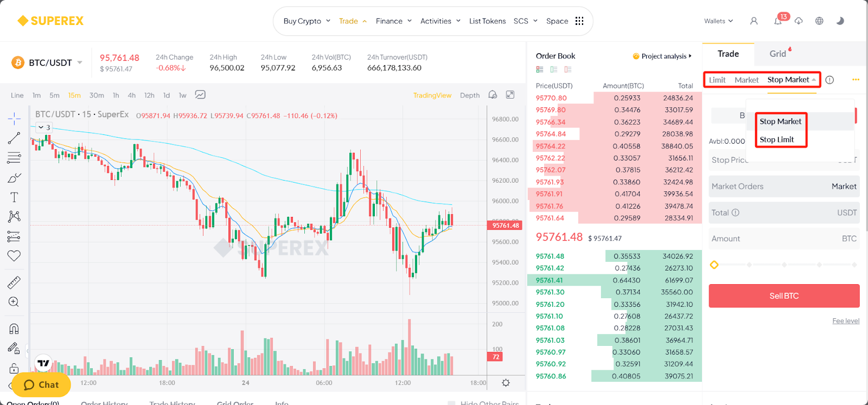Select the Fibonacci retracement tool
Viewport: 868px width, 405px height.
point(14,158)
